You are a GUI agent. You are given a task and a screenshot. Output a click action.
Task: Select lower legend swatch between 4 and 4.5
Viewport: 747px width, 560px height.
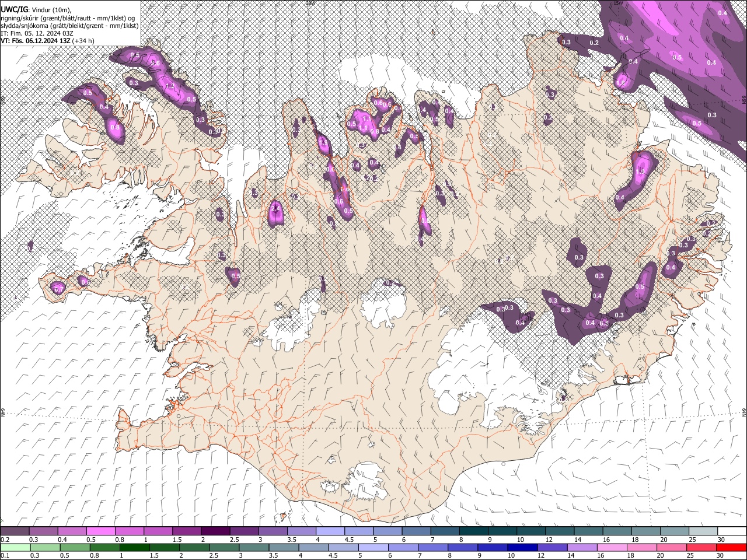(x=315, y=547)
